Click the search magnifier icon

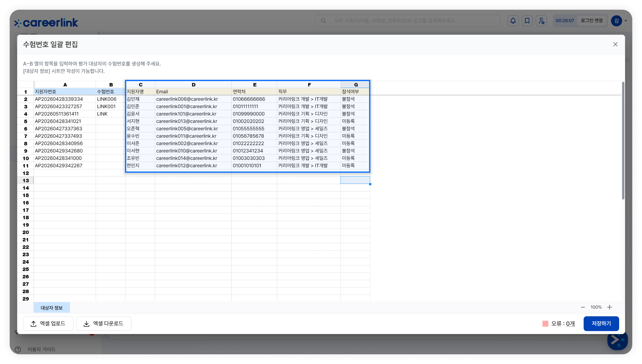pos(323,21)
